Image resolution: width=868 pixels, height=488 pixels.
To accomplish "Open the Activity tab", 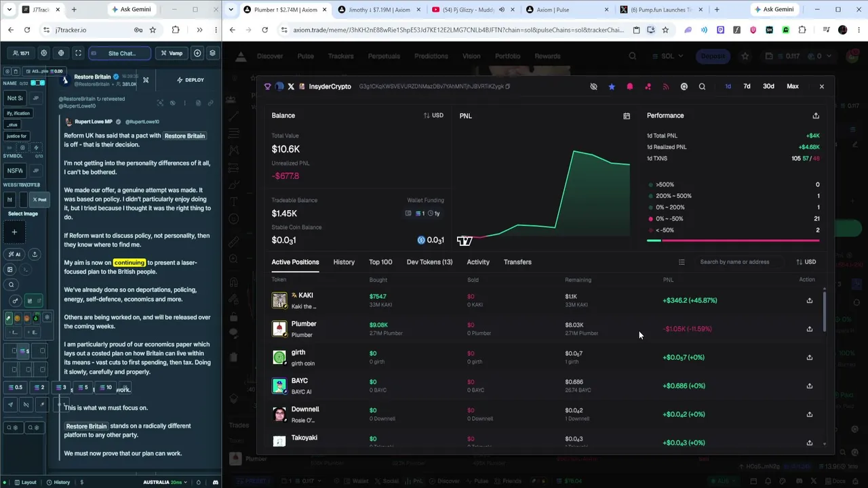I will (478, 262).
